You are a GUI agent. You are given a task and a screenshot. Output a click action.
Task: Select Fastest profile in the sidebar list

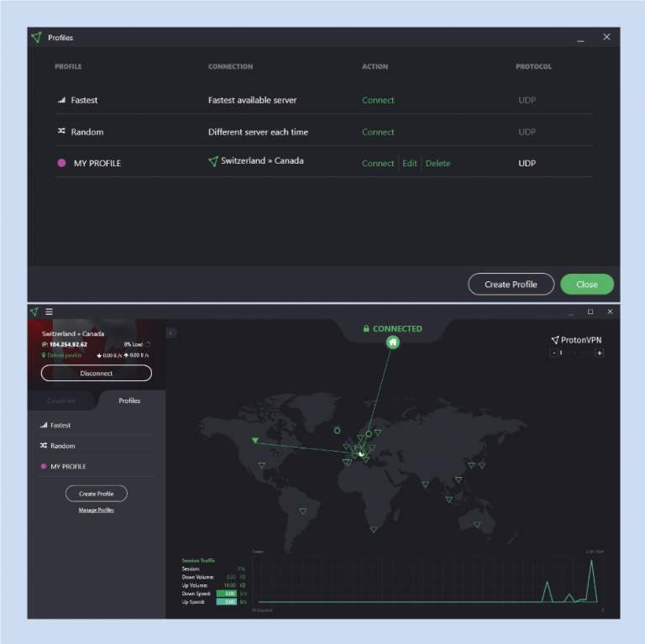pyautogui.click(x=97, y=425)
